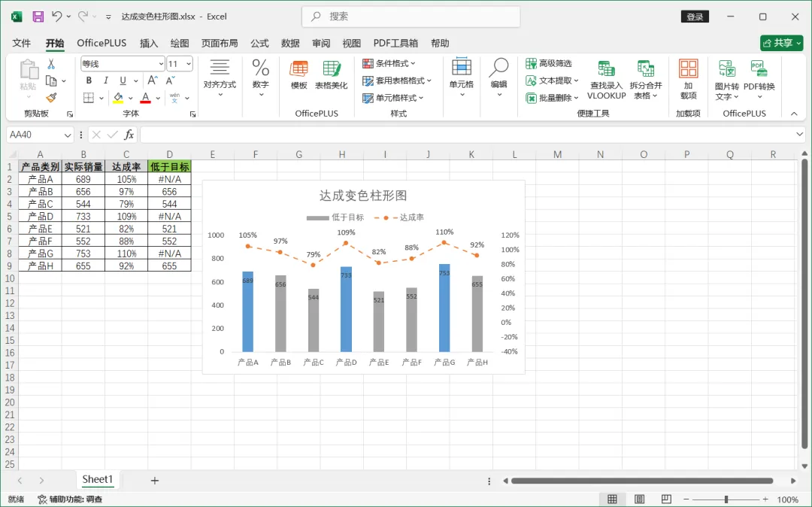Open 单元格样式 cell styles dropdown

tap(393, 97)
